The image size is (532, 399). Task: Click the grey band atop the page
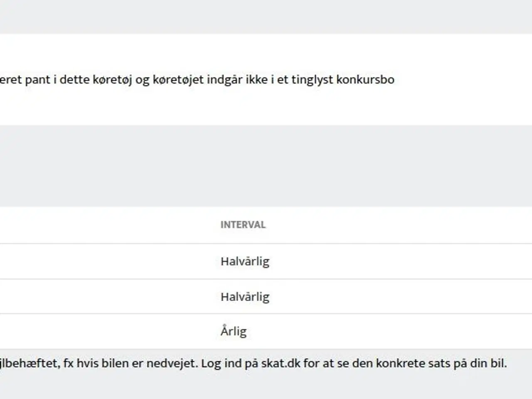coord(266,17)
